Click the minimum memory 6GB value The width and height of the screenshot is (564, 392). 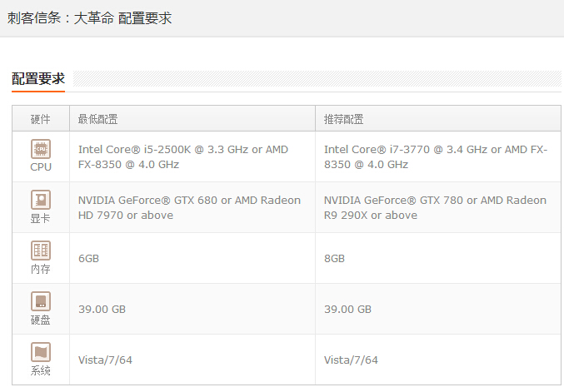click(88, 258)
